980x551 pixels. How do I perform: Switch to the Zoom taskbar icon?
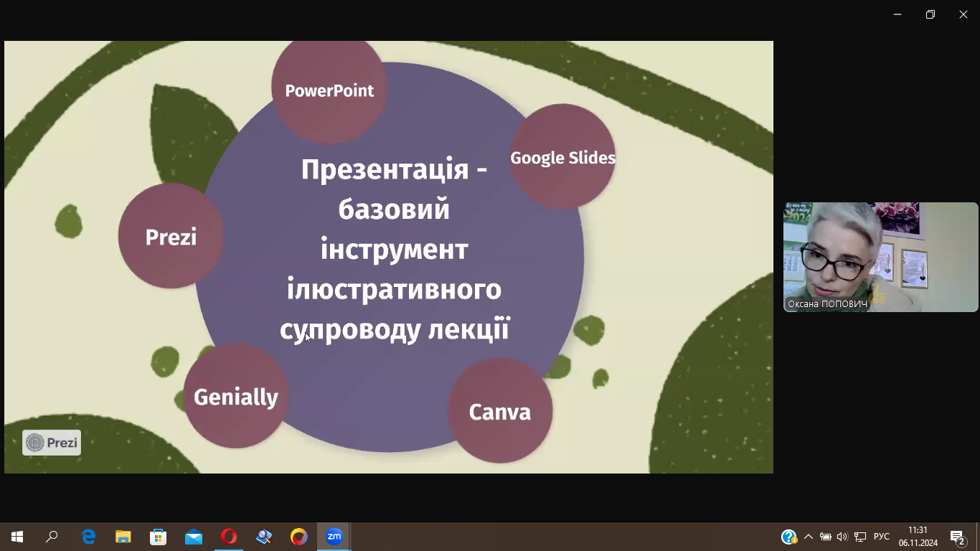334,537
